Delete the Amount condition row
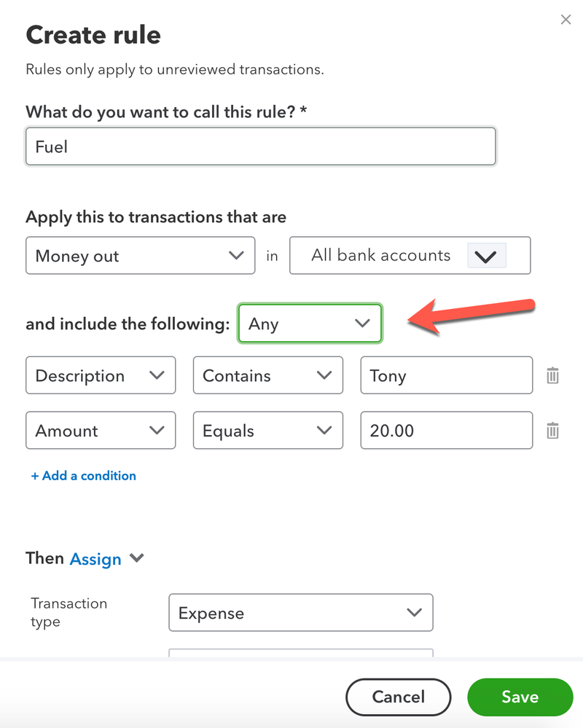 click(552, 431)
